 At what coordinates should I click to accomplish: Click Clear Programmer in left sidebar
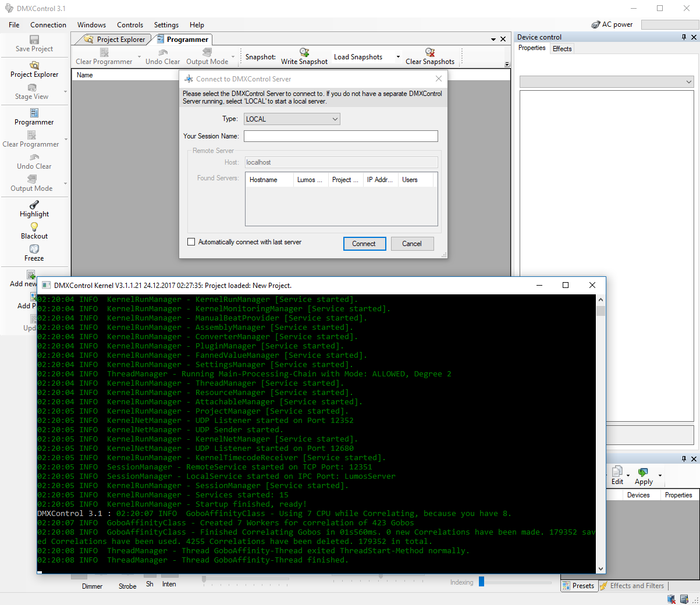click(31, 140)
